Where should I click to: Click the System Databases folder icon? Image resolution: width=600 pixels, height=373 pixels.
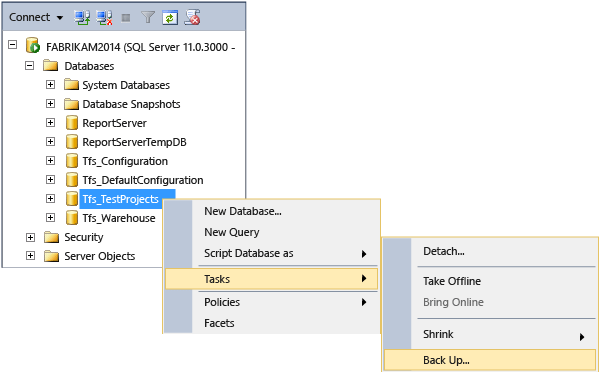[72, 84]
